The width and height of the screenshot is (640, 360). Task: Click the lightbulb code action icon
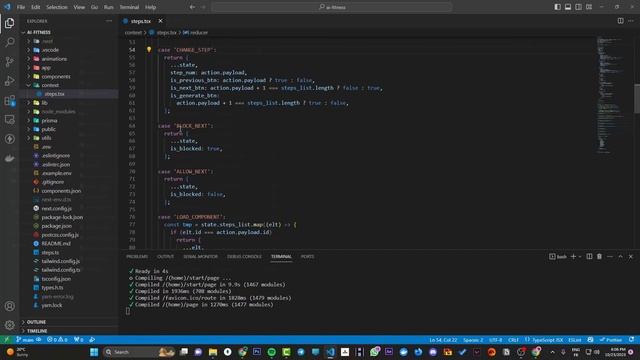(x=149, y=49)
